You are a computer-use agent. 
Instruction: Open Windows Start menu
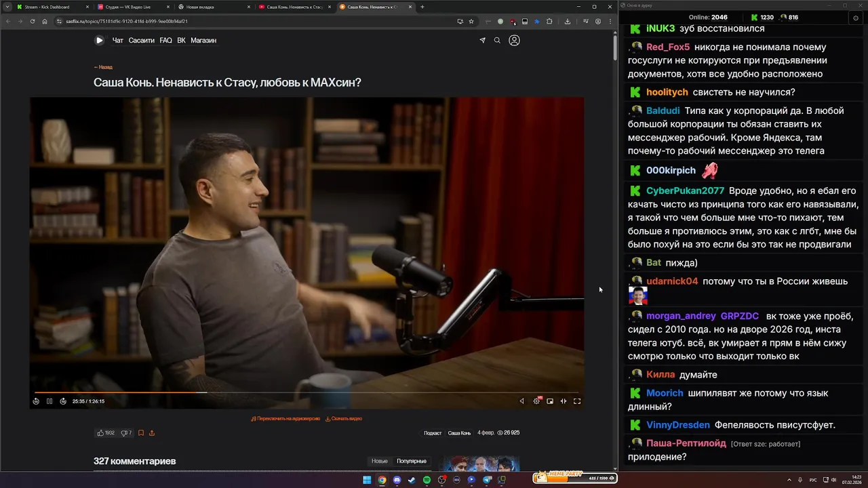(x=367, y=480)
